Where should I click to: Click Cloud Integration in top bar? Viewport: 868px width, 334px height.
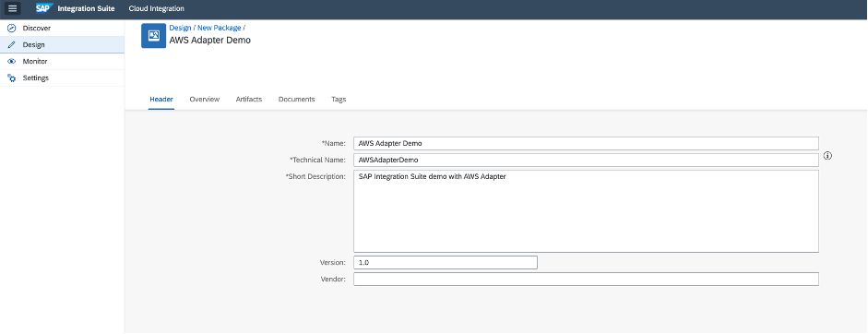pyautogui.click(x=156, y=8)
